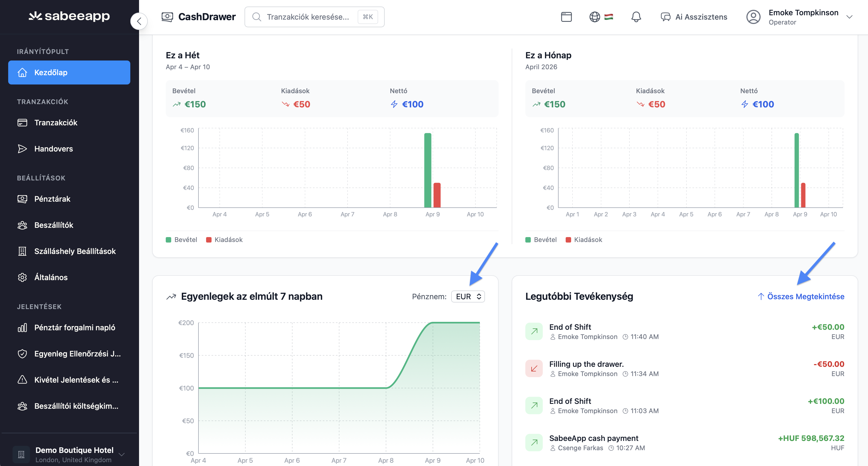Collapse the sidebar with the chevron button
This screenshot has width=868, height=466.
click(139, 21)
